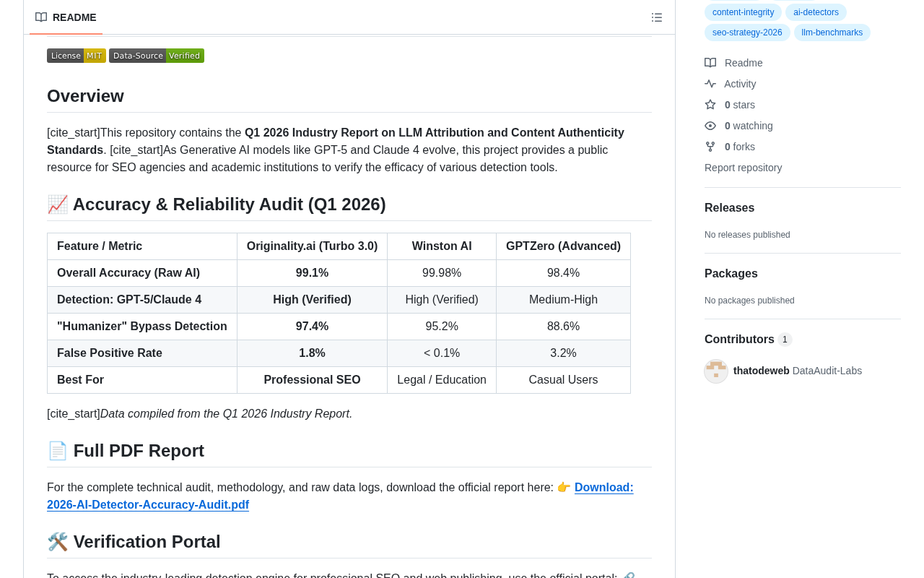Screen dimensions: 924x578
Task: Click the < 0.1% cell
Action: (442, 353)
